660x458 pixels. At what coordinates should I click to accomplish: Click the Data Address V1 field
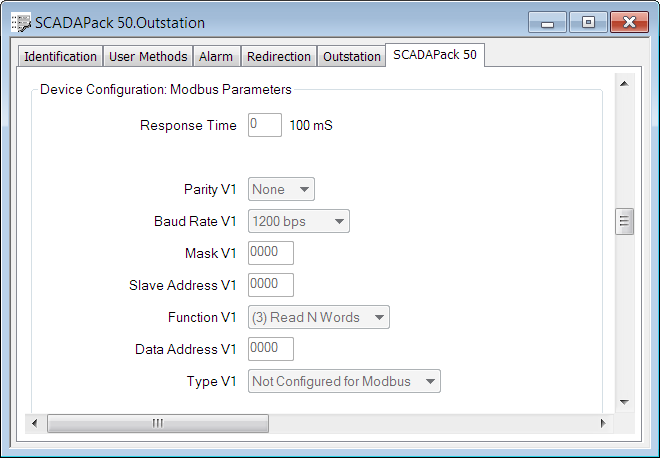[x=271, y=349]
